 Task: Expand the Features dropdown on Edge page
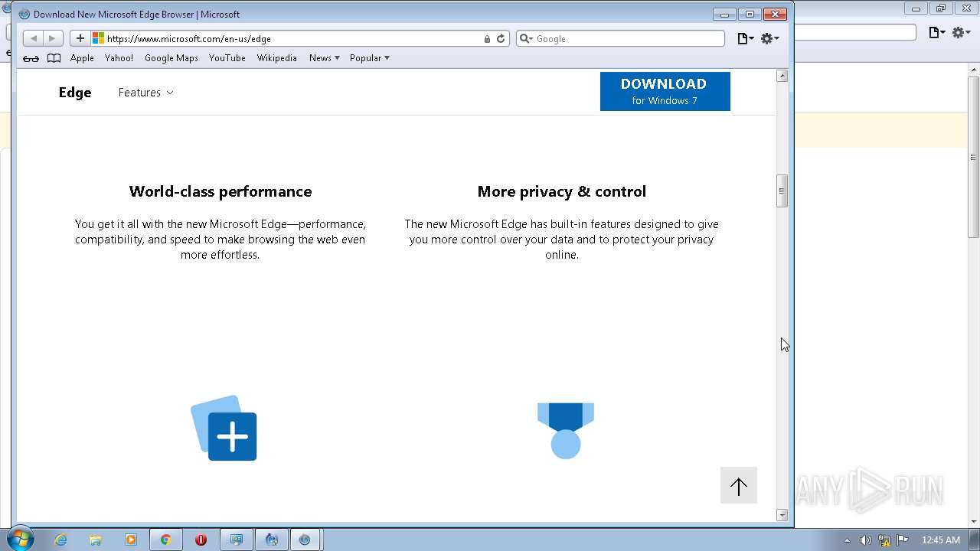[x=145, y=93]
